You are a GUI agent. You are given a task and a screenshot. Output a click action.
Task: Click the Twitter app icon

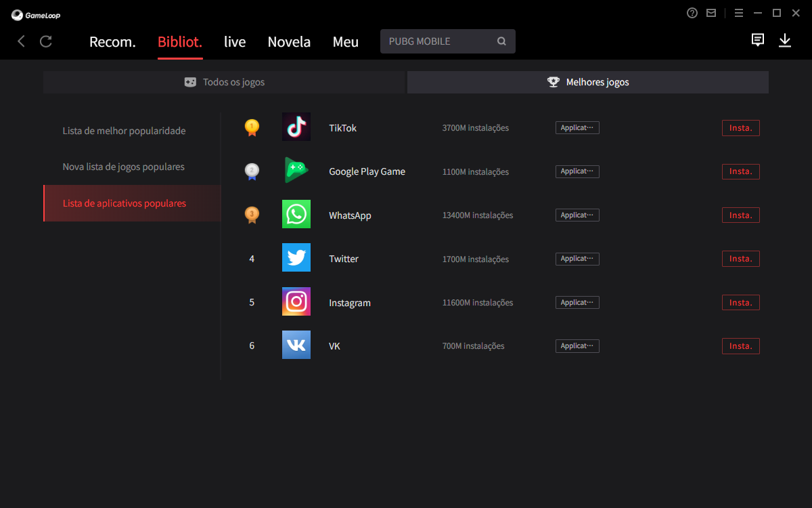click(x=296, y=258)
